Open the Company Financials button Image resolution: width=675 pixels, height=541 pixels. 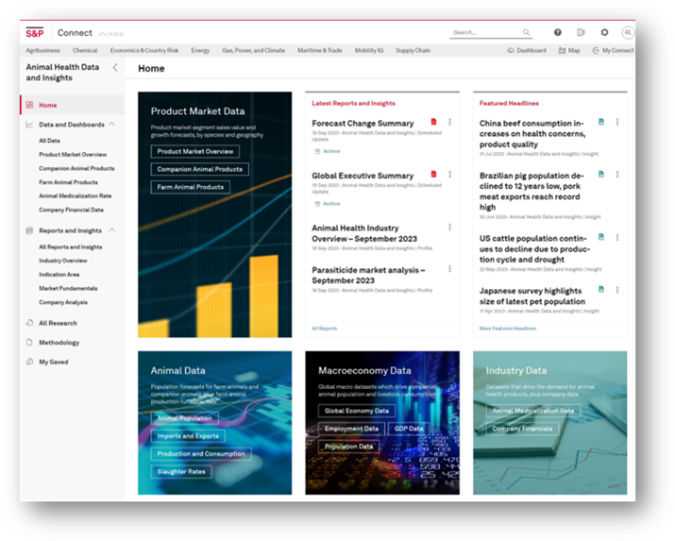[x=522, y=429]
